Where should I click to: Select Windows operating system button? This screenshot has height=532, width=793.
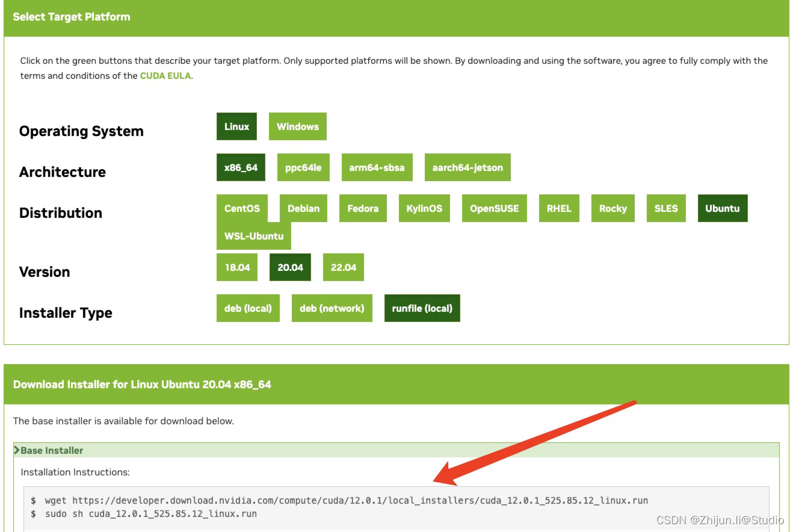[x=298, y=126]
